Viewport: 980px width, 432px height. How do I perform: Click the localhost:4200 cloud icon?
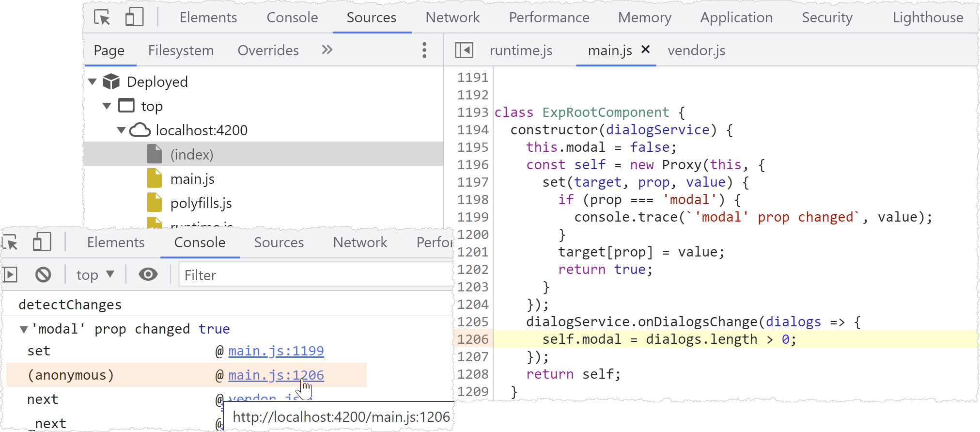coord(140,130)
